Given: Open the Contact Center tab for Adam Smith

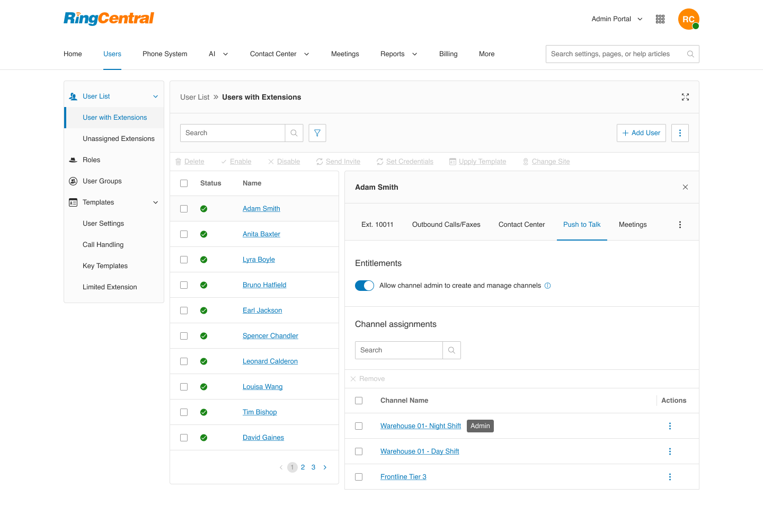Looking at the screenshot, I should (521, 224).
